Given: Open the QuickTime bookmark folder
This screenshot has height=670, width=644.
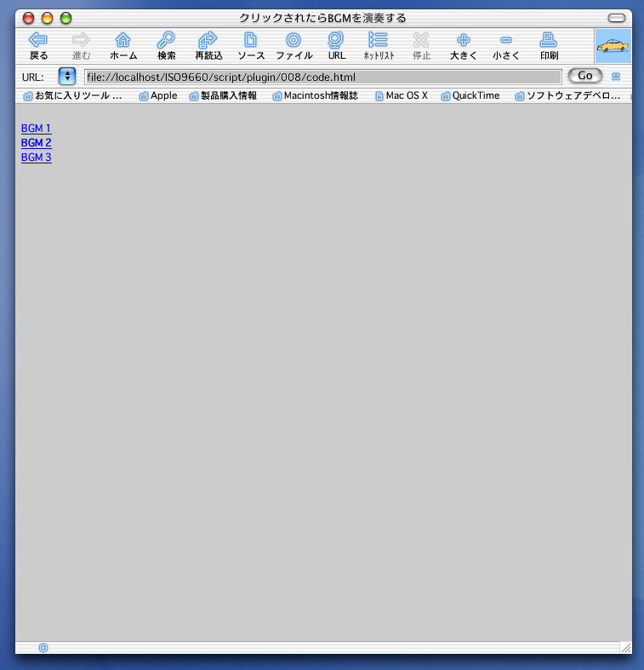Looking at the screenshot, I should coord(470,95).
